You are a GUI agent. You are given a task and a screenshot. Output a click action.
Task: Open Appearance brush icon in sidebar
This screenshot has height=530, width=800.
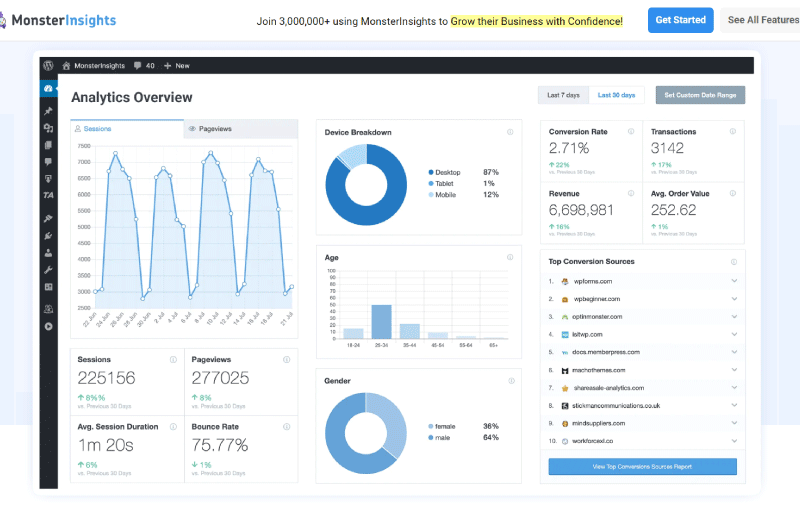pos(48,218)
